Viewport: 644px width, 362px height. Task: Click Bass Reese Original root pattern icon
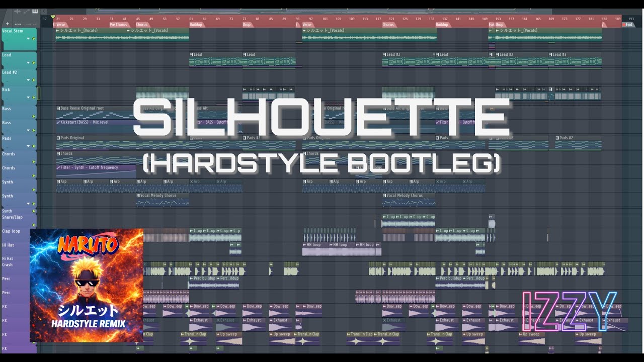pyautogui.click(x=58, y=108)
